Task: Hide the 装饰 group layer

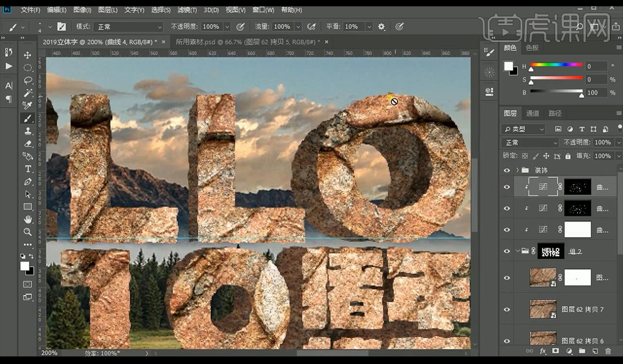Action: [x=507, y=170]
